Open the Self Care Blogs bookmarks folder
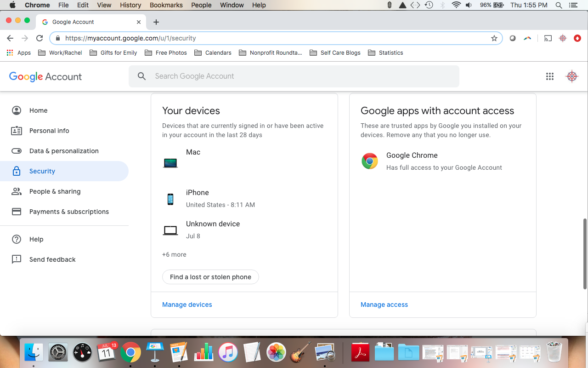 tap(335, 53)
